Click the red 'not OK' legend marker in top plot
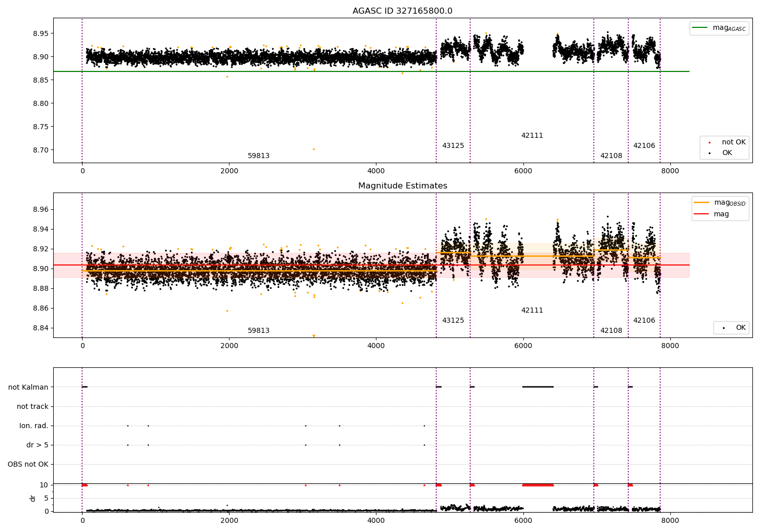Image resolution: width=760 pixels, height=532 pixels. pos(709,142)
